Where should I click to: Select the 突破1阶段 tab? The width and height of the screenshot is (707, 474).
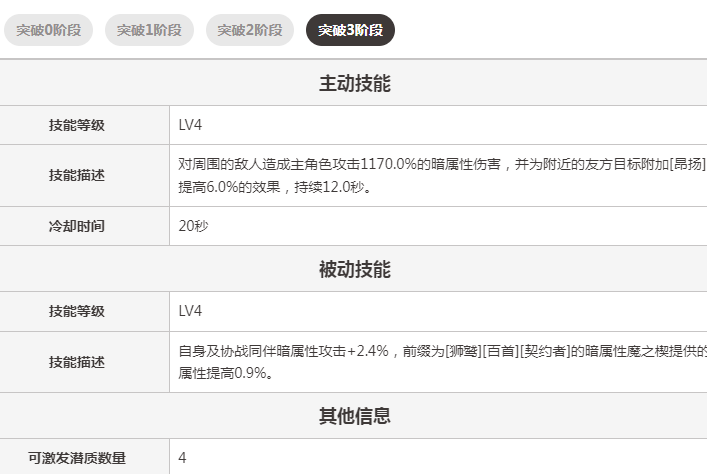pos(149,30)
